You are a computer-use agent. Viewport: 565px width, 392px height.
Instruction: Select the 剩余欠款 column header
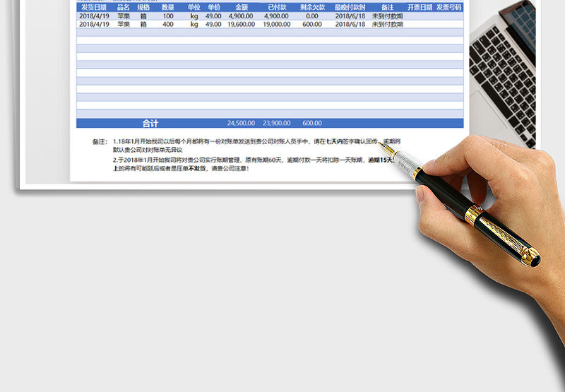pyautogui.click(x=312, y=7)
